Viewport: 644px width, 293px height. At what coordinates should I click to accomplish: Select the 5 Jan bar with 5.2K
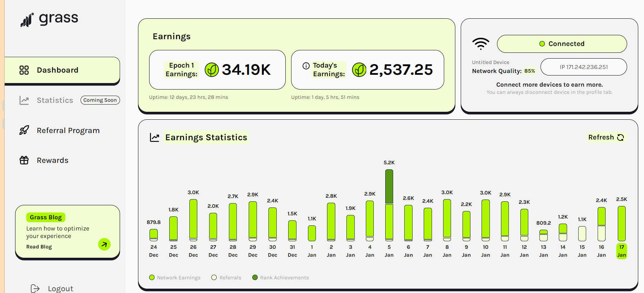(x=389, y=205)
